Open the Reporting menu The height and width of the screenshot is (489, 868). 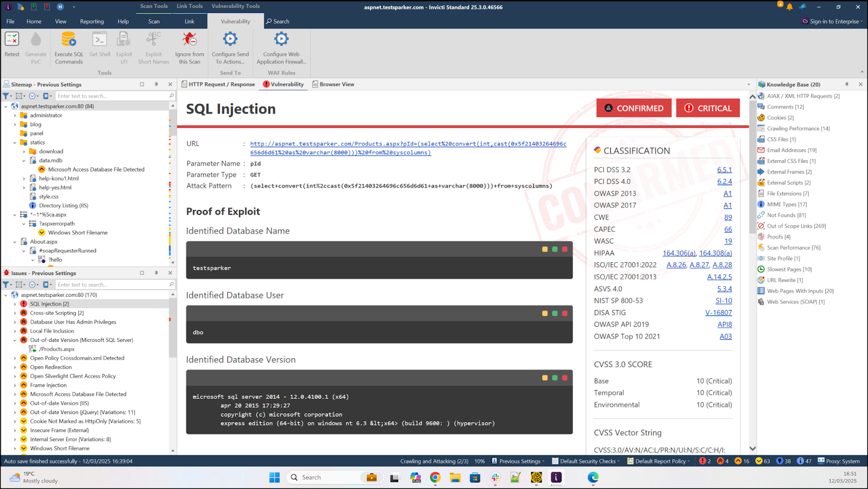(x=92, y=22)
